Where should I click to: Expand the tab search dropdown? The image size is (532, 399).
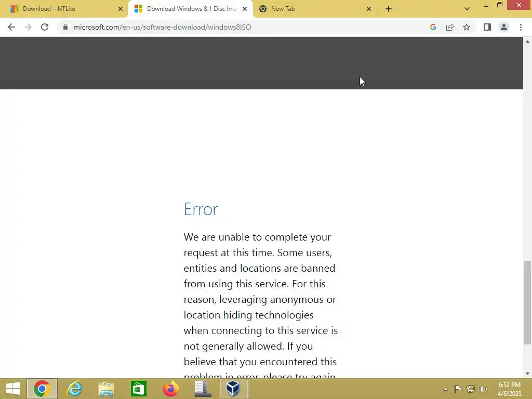pyautogui.click(x=467, y=9)
